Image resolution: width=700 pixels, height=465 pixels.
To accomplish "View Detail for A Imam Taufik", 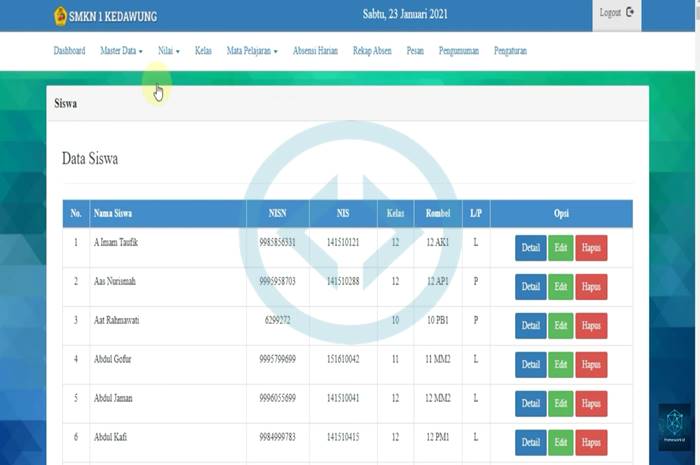I will (530, 248).
